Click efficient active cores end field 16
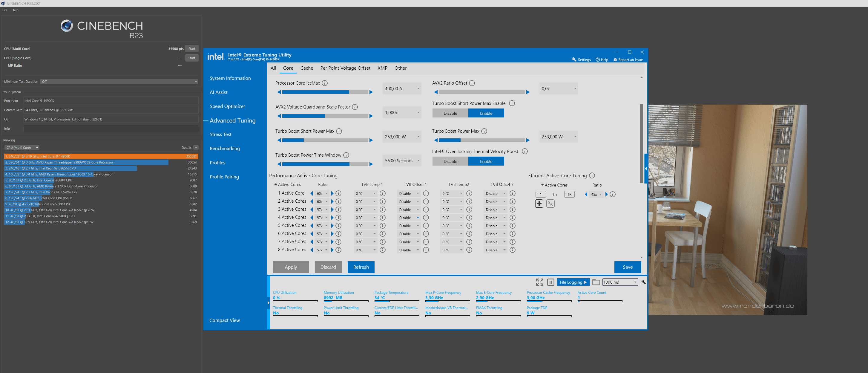This screenshot has height=373, width=868. click(x=569, y=194)
